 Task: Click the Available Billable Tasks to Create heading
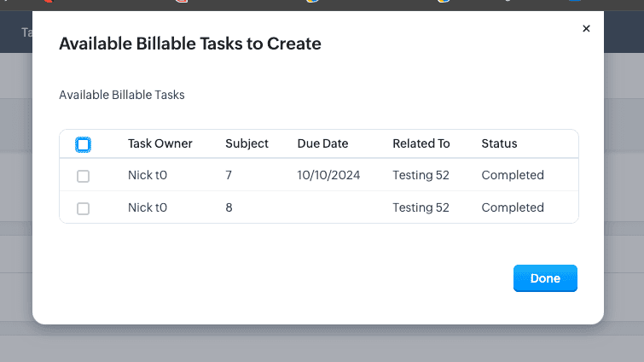coord(189,44)
